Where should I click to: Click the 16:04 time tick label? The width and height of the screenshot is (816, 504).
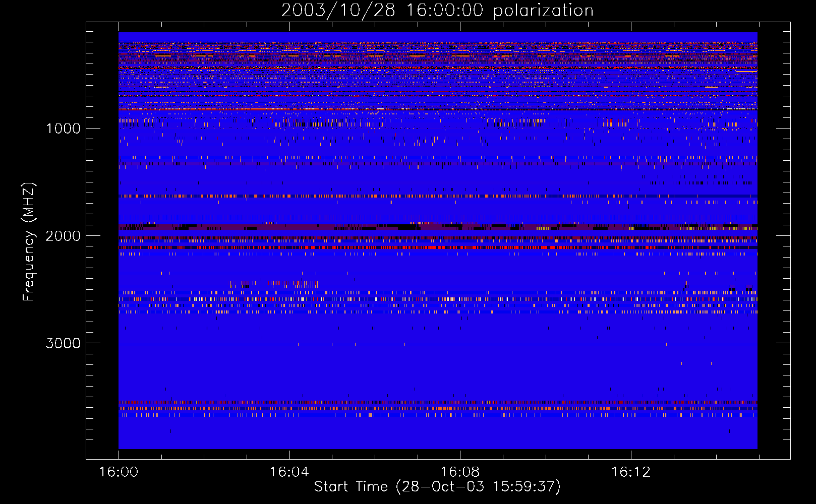click(289, 472)
